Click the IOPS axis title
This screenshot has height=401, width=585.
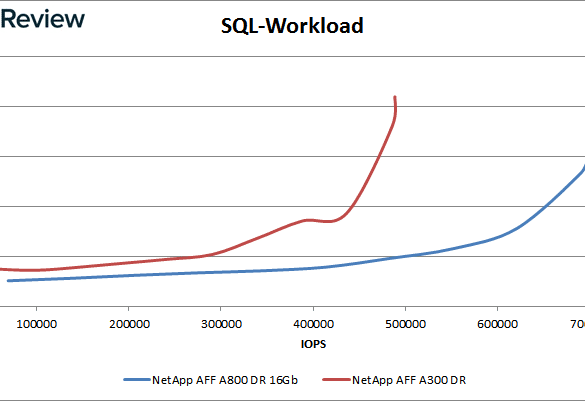[313, 344]
